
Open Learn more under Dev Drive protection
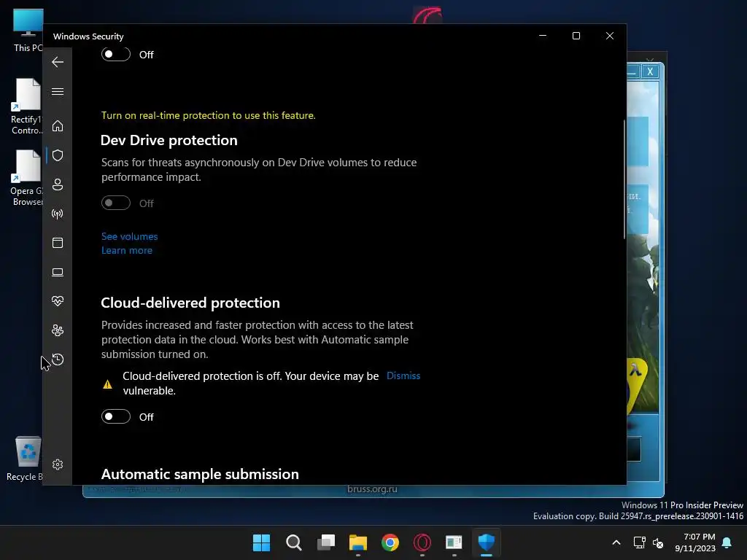(127, 251)
